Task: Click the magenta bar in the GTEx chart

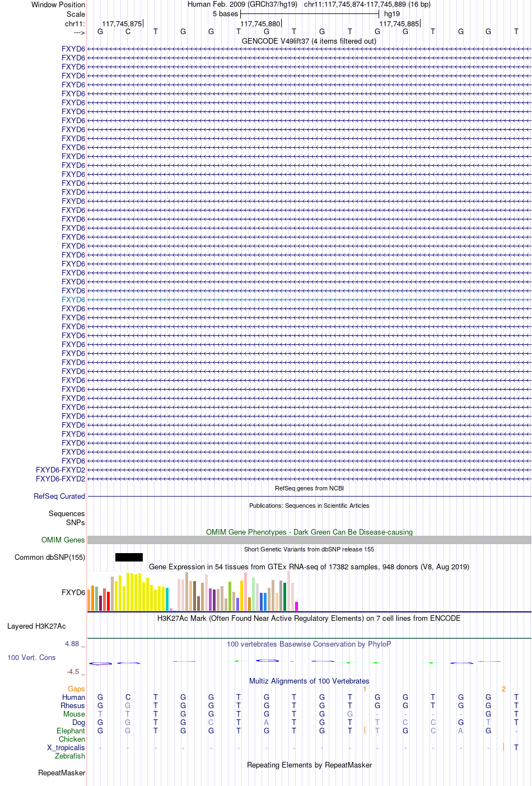Action: point(296,606)
